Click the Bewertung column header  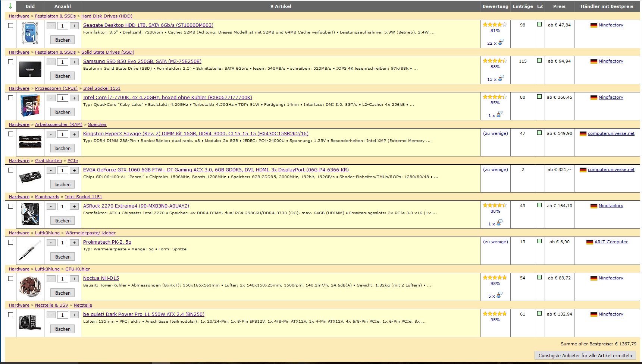point(495,6)
